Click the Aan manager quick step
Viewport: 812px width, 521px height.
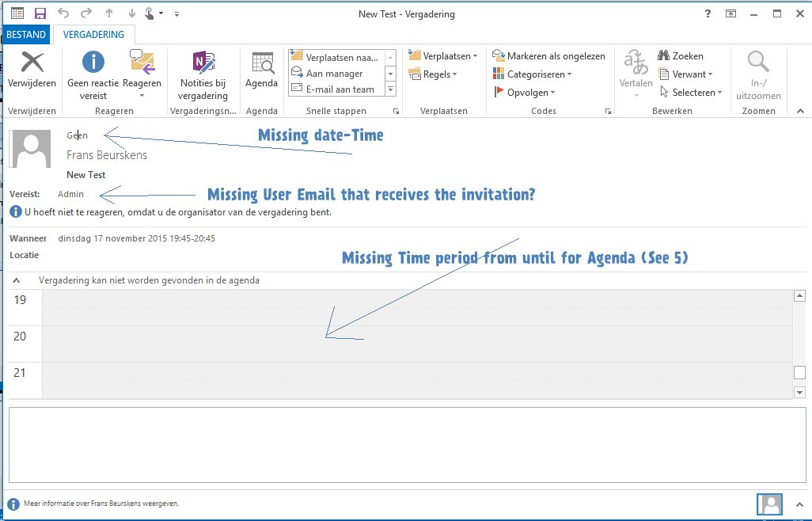(334, 74)
